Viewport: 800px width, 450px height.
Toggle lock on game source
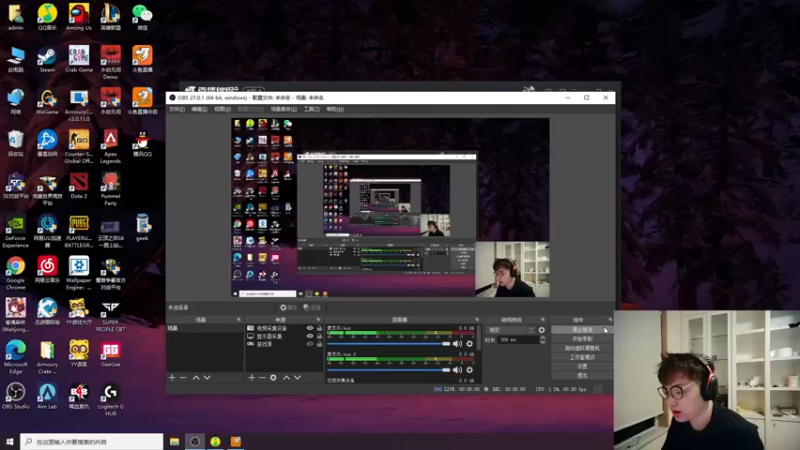[319, 344]
